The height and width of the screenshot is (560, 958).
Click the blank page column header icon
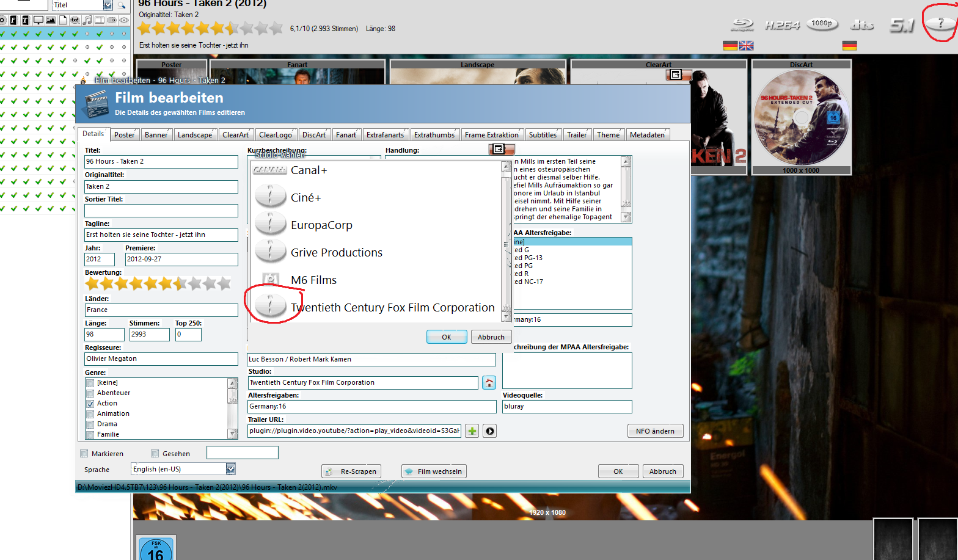point(62,20)
